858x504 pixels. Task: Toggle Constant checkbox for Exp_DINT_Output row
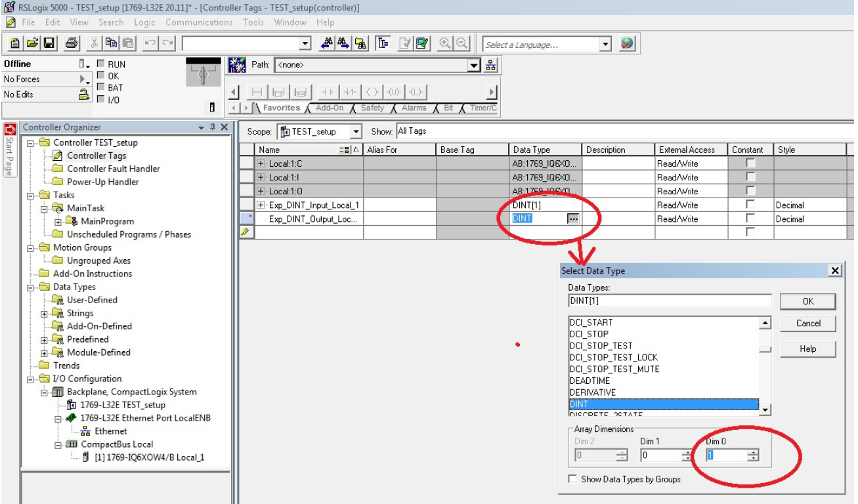point(750,218)
